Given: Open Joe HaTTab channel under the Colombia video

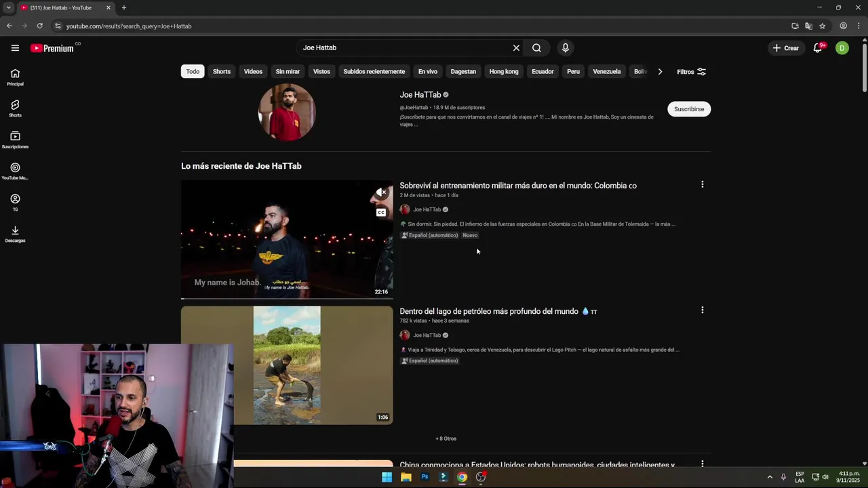Looking at the screenshot, I should click(x=427, y=209).
